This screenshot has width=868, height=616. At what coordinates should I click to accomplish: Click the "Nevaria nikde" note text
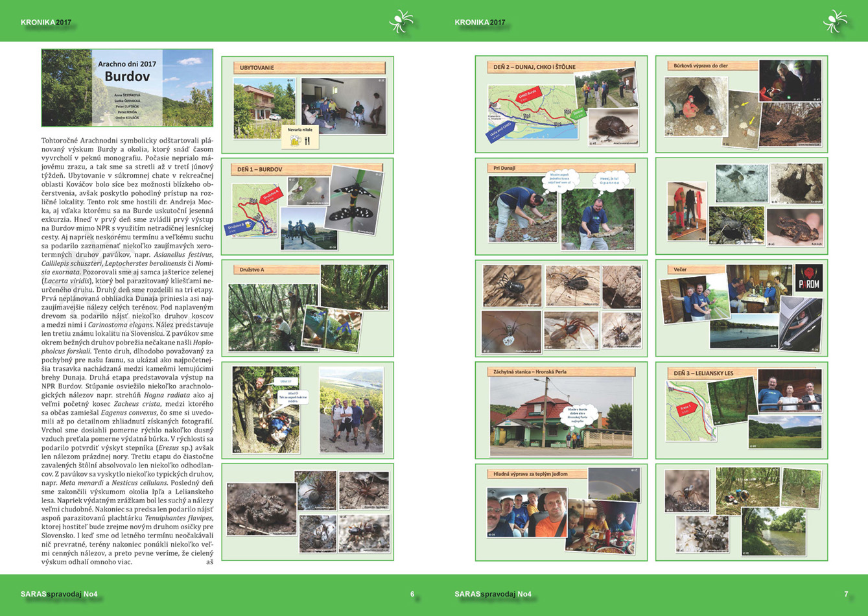pyautogui.click(x=300, y=130)
